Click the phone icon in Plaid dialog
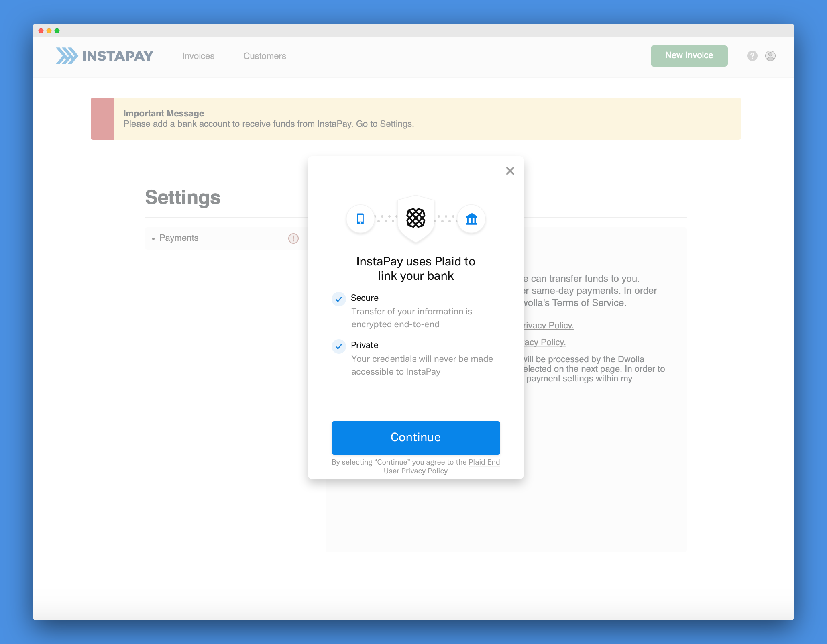 [x=361, y=219]
